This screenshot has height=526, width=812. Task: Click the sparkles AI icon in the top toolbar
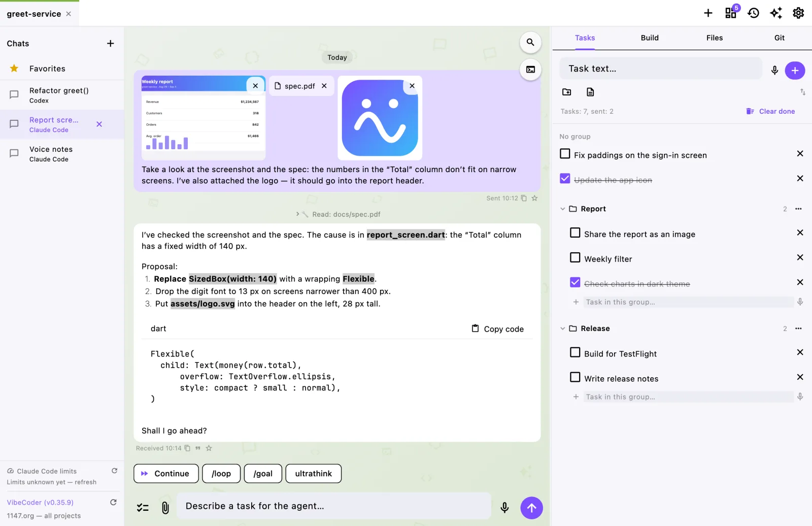(776, 13)
